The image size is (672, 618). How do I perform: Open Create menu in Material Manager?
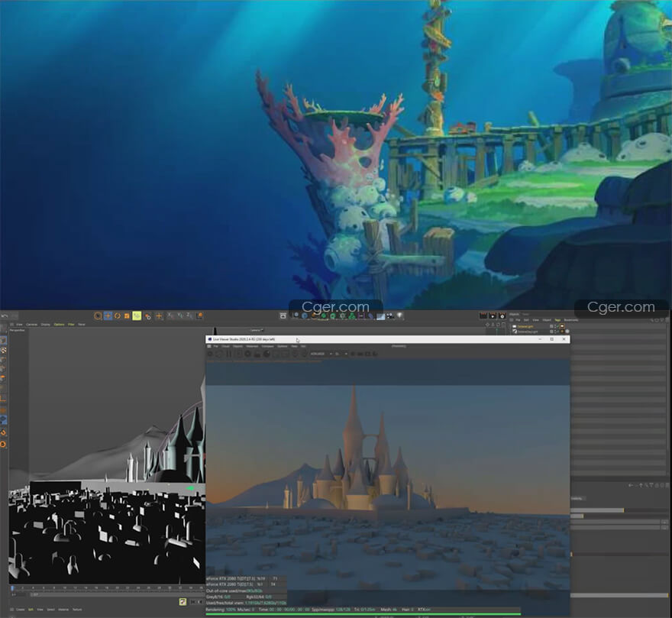tap(20, 610)
